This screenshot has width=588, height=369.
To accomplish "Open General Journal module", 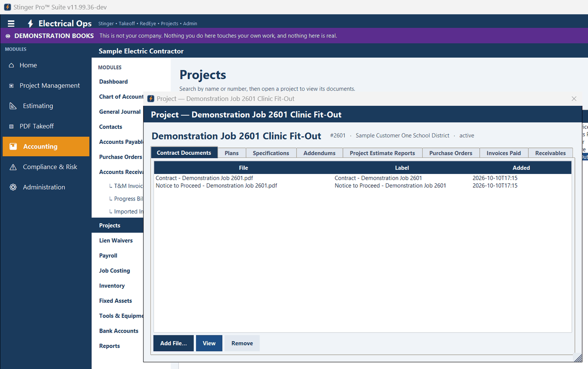I will [x=120, y=112].
